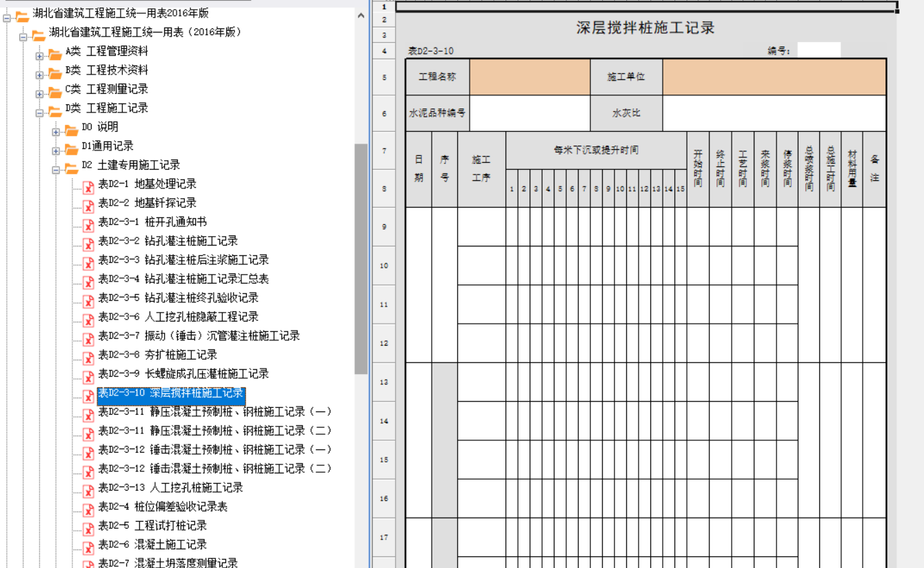Select row header 13 in the sheet
The height and width of the screenshot is (568, 924).
point(384,382)
